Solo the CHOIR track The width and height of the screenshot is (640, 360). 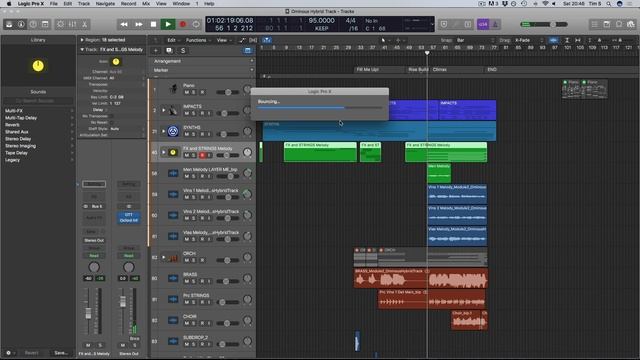tap(194, 323)
